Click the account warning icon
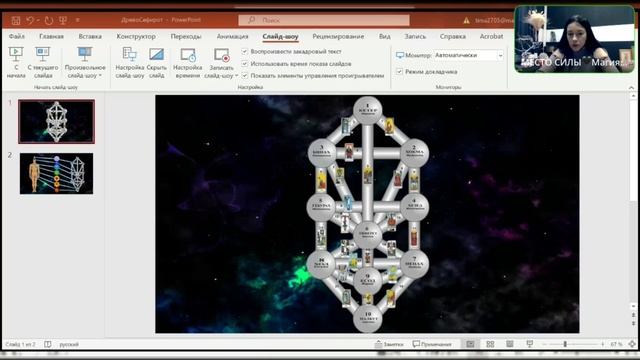 467,20
